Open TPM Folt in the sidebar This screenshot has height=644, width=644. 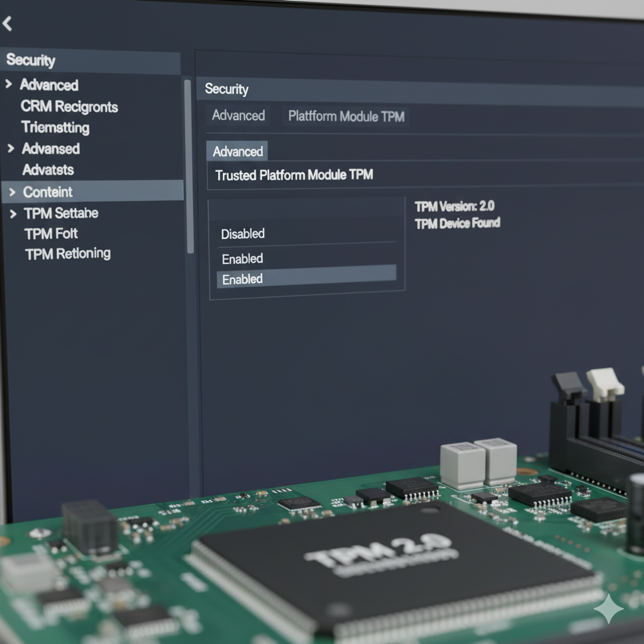51,234
